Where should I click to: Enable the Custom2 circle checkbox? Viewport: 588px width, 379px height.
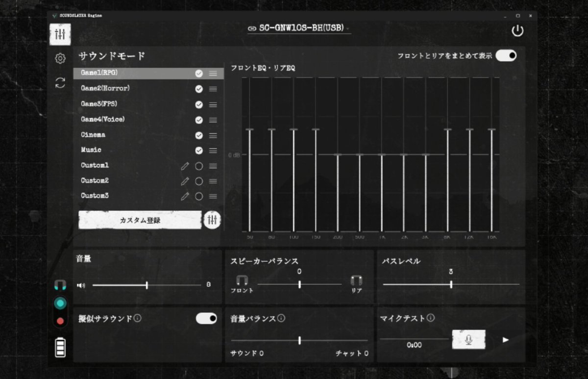(x=198, y=181)
